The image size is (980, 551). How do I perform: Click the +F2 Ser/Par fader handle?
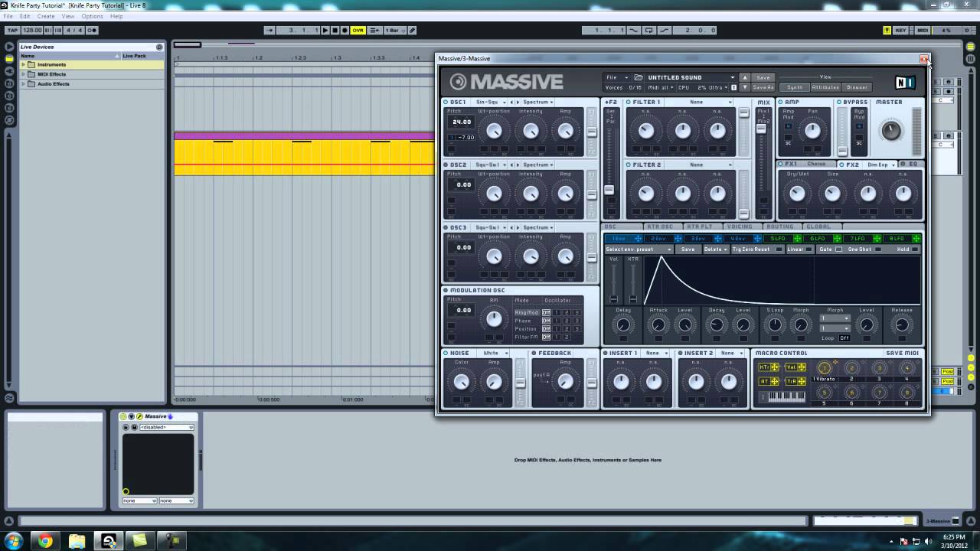point(609,190)
